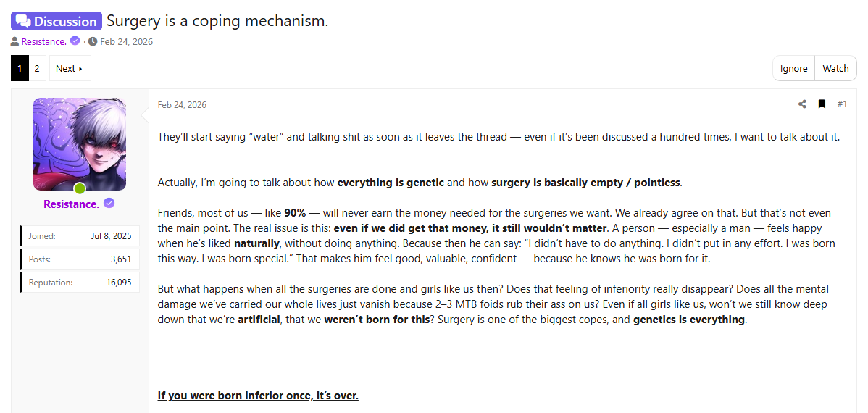Click Next to advance the page

70,68
